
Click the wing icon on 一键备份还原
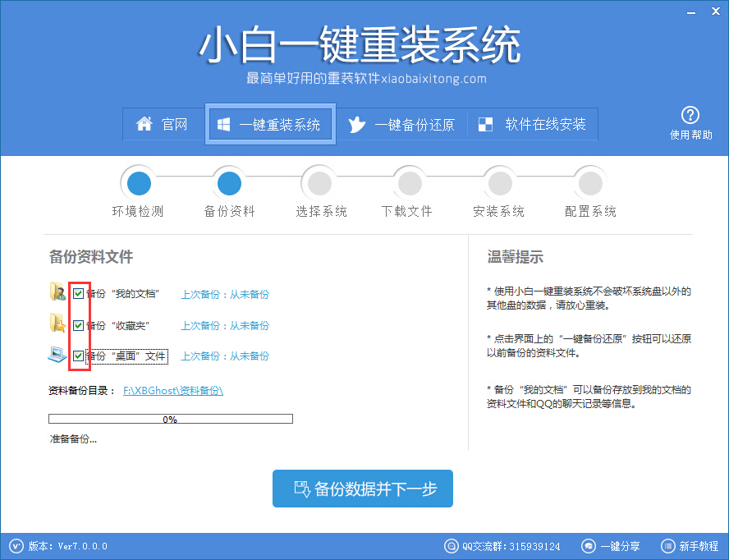(x=355, y=124)
